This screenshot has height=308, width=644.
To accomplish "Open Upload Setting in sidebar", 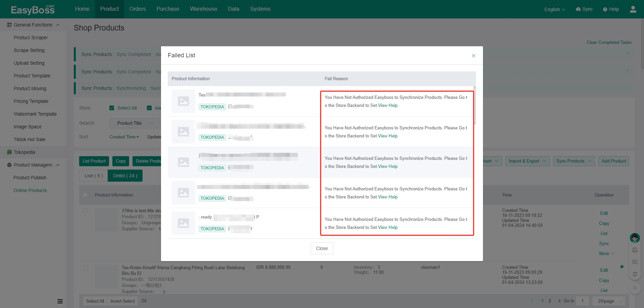I will coord(29,63).
